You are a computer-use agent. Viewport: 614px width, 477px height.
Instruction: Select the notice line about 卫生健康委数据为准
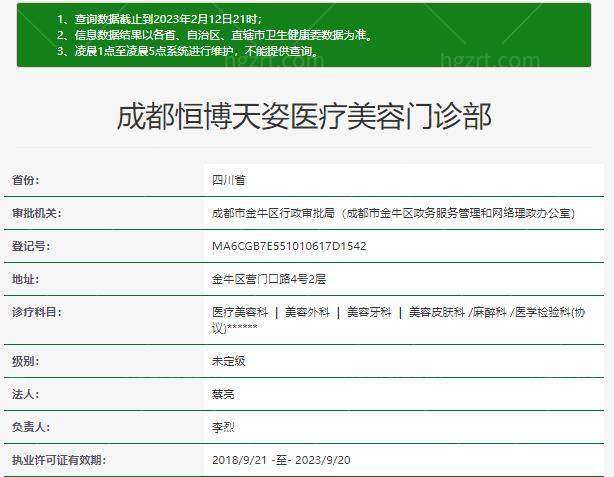point(215,35)
